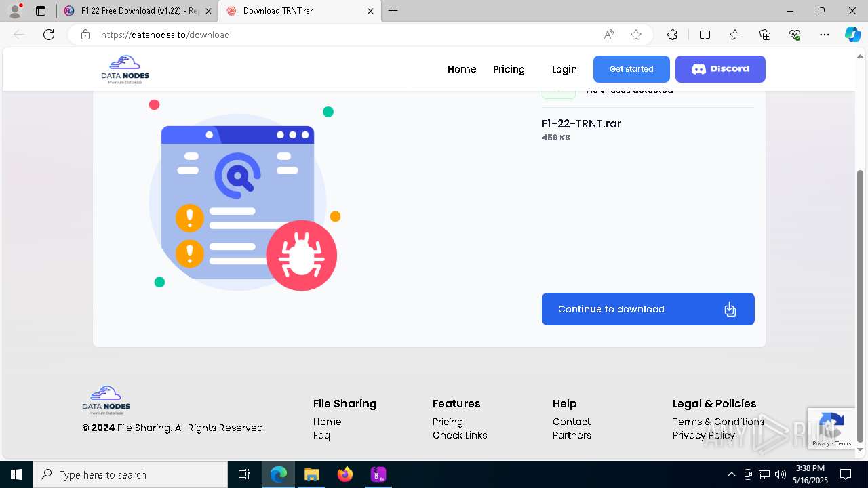Open the browser profile icon
Image resolution: width=868 pixels, height=488 pixels.
click(x=15, y=11)
